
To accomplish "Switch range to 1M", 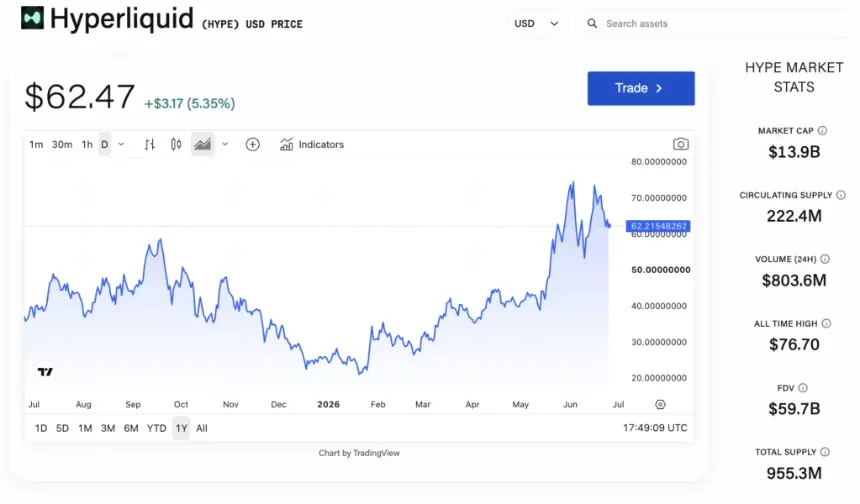I will [x=85, y=428].
